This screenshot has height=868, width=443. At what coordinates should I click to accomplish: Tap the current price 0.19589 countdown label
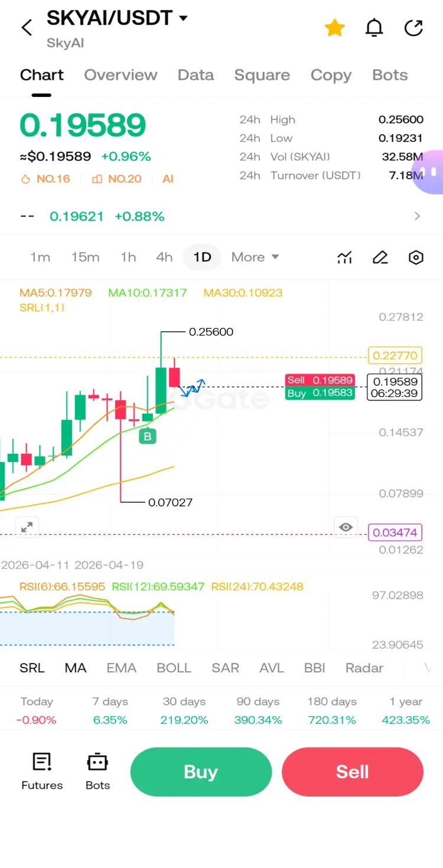tap(395, 387)
